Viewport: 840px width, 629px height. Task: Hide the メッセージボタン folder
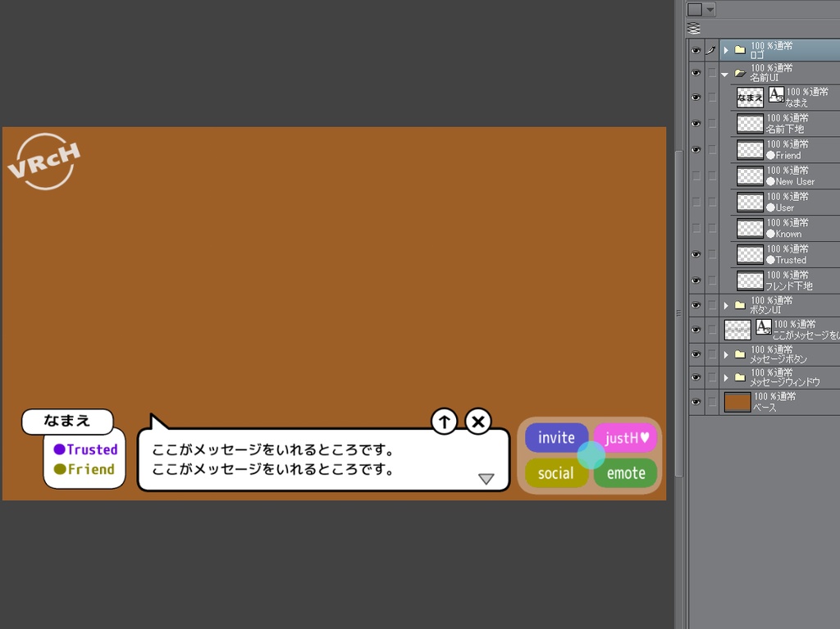(696, 354)
